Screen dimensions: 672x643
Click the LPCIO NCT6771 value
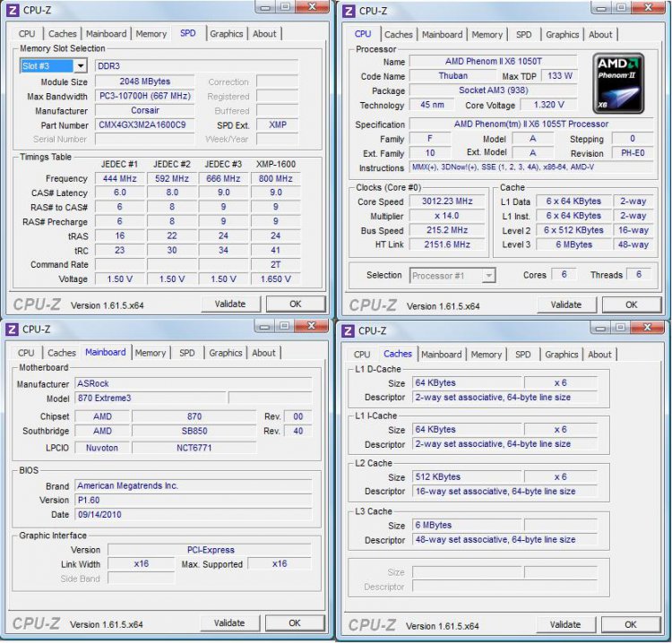tap(194, 448)
